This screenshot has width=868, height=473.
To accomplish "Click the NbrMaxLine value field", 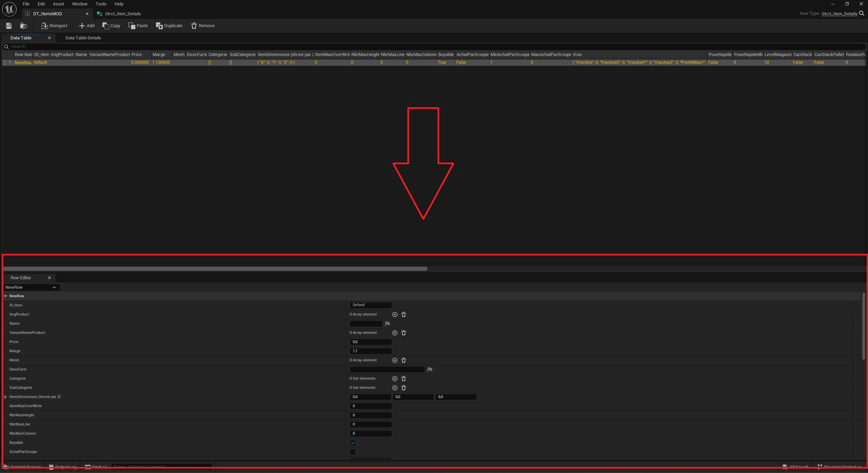I will click(371, 424).
